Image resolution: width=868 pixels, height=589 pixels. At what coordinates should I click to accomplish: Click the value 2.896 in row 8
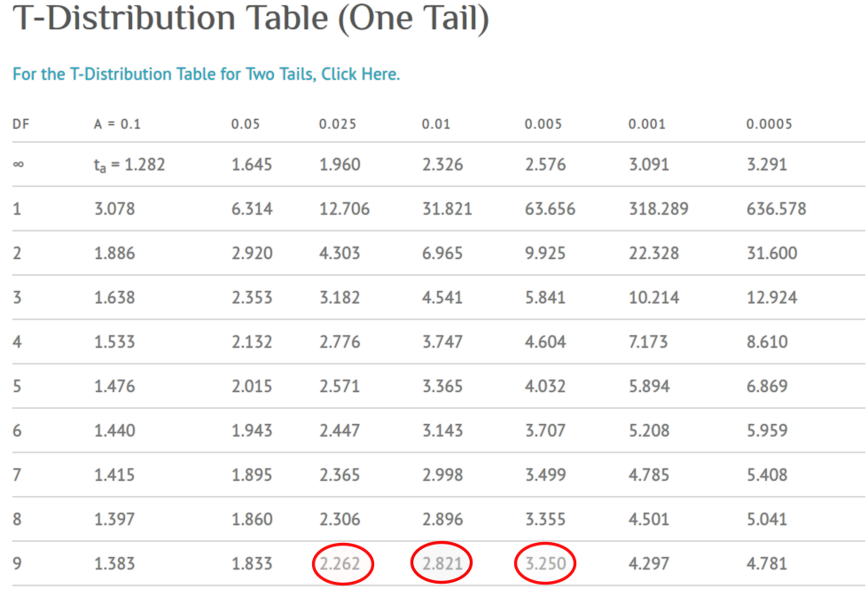(x=442, y=520)
